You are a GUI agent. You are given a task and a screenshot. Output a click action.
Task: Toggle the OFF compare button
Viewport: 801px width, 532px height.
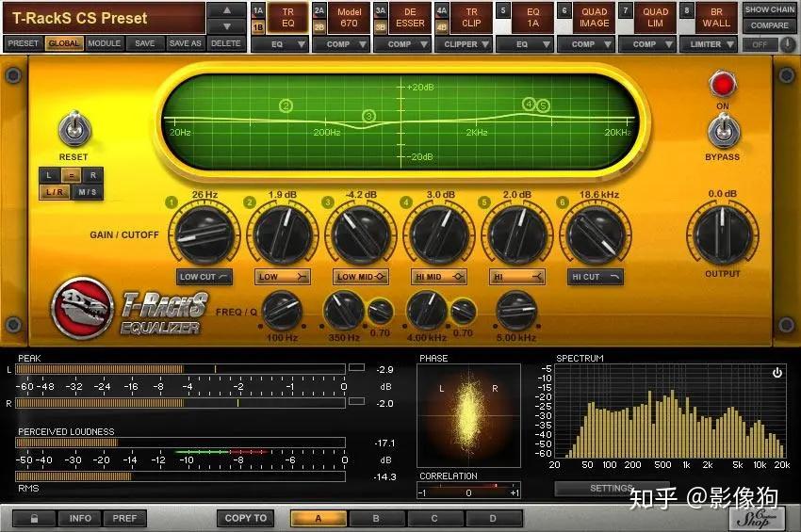760,44
